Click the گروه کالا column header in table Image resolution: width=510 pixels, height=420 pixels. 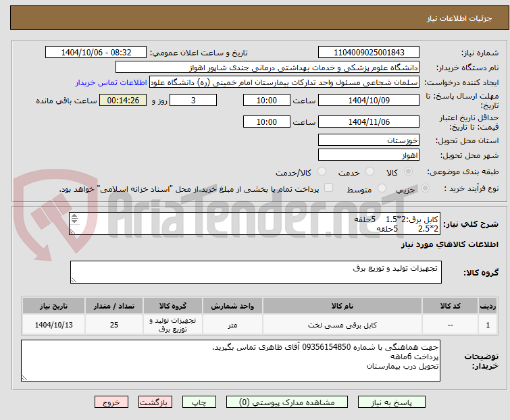[x=173, y=306]
